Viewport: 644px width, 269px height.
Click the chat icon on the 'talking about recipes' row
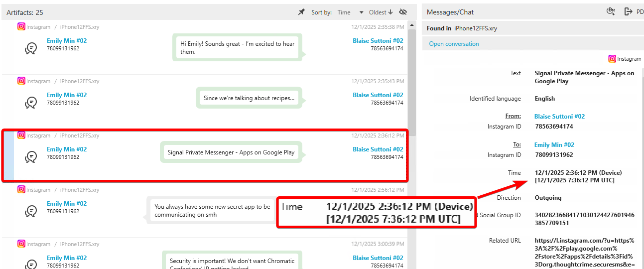[x=31, y=103]
